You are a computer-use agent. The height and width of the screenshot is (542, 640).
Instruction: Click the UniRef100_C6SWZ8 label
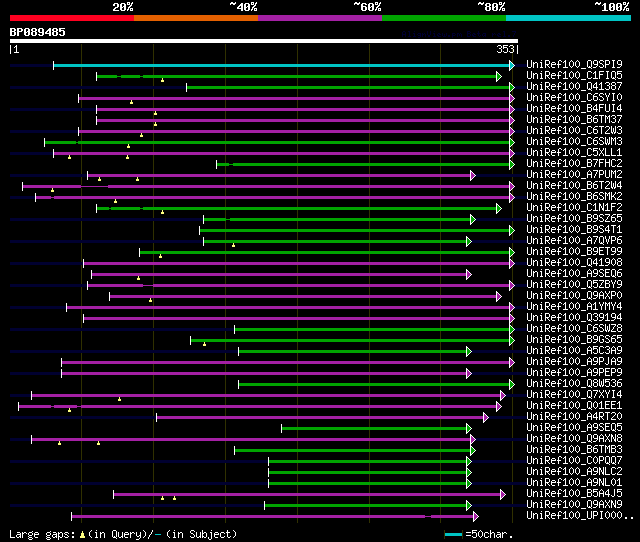574,329
